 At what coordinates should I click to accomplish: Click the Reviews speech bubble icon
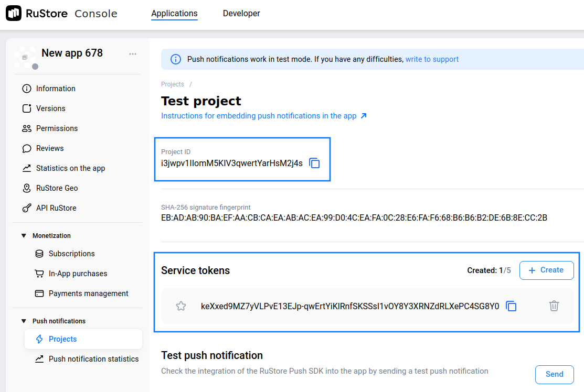pyautogui.click(x=27, y=148)
